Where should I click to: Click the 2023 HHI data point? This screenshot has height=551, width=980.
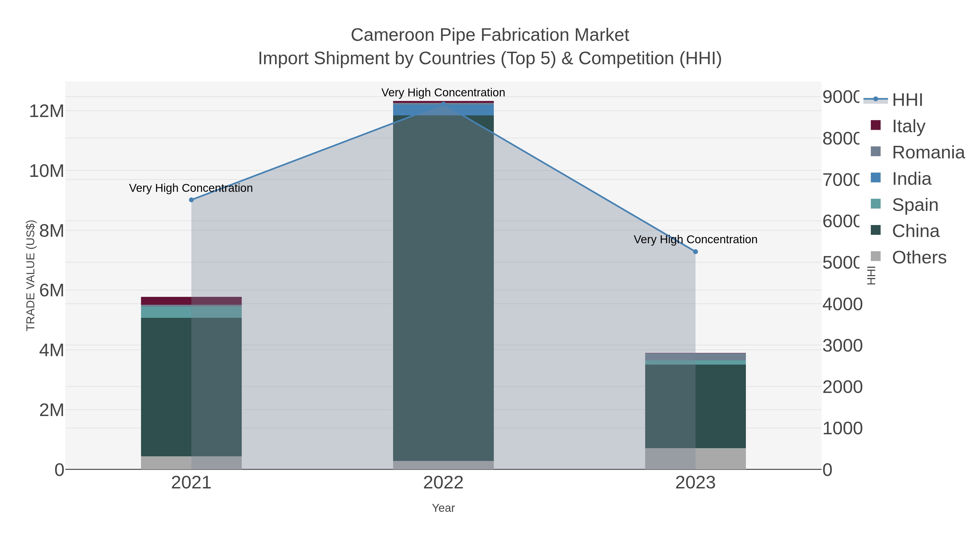click(x=696, y=252)
